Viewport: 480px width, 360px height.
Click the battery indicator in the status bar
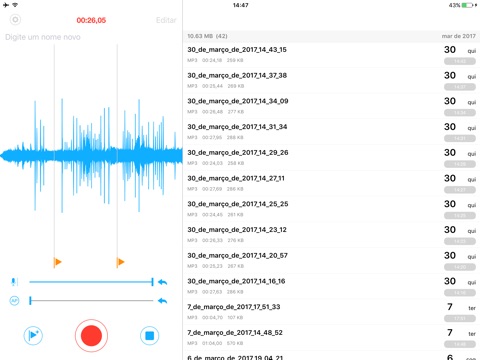(467, 5)
